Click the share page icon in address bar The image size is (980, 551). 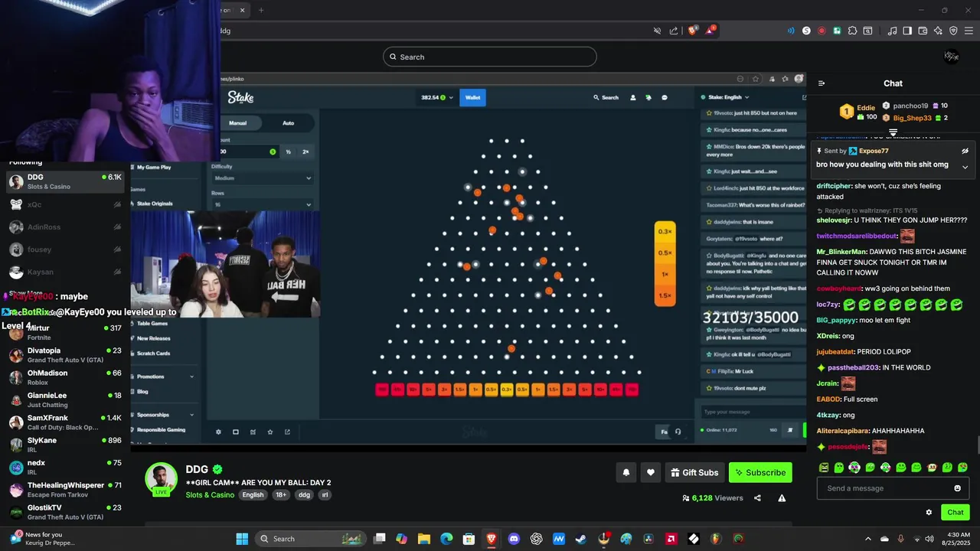point(674,31)
